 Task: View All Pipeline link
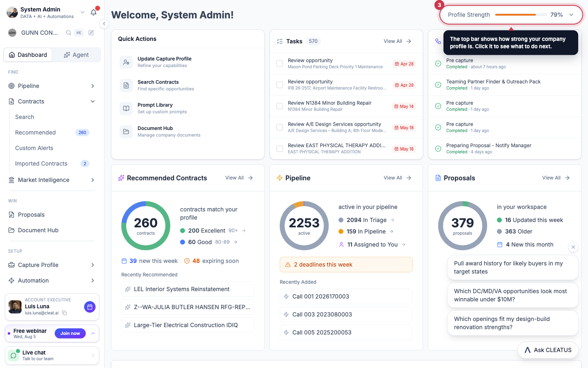tap(397, 178)
